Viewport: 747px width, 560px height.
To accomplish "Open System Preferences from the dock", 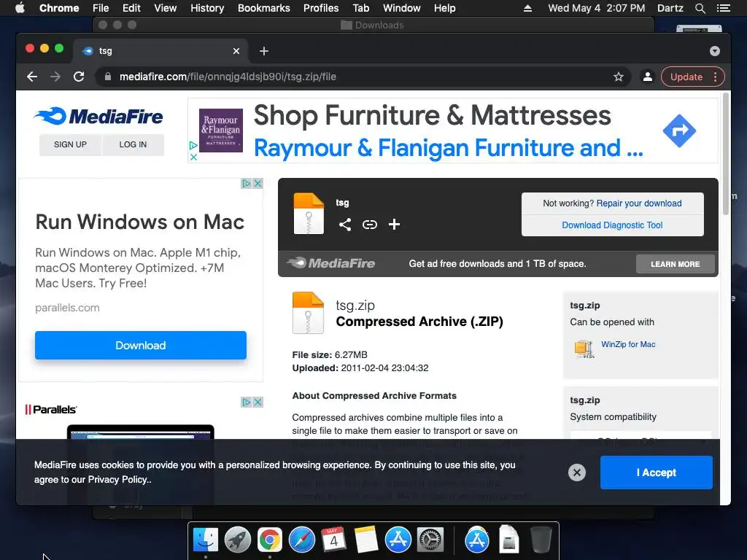I will 430,540.
